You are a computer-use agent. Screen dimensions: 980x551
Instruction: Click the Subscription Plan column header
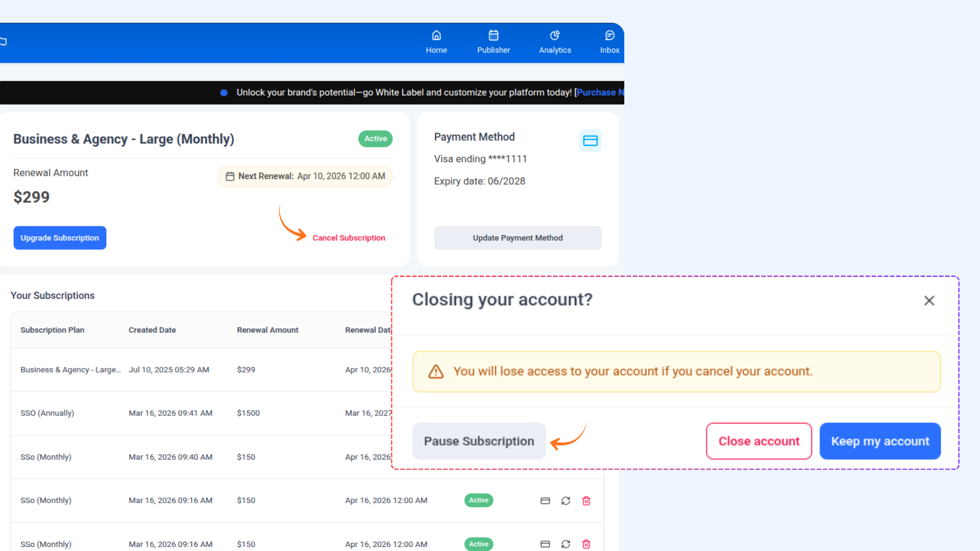tap(52, 330)
